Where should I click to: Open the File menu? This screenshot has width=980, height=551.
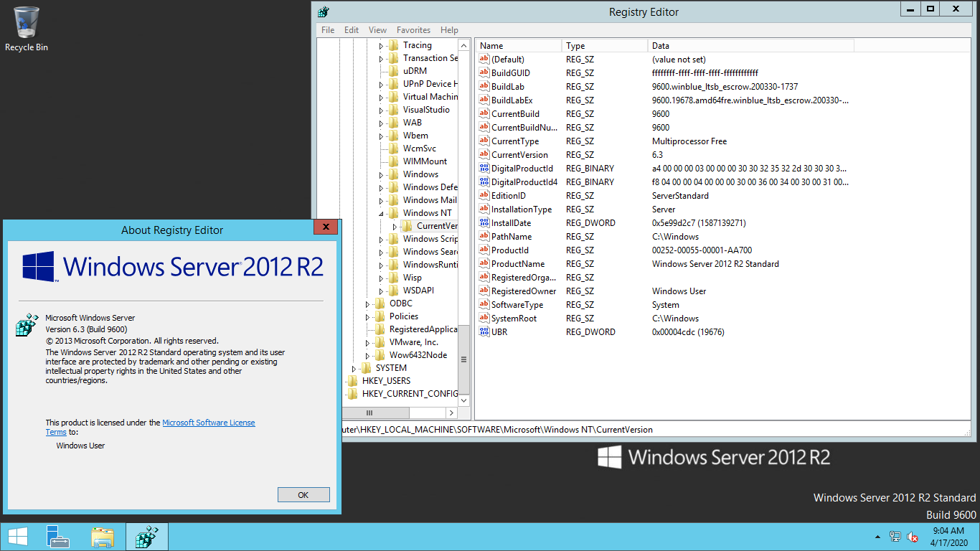click(x=328, y=30)
